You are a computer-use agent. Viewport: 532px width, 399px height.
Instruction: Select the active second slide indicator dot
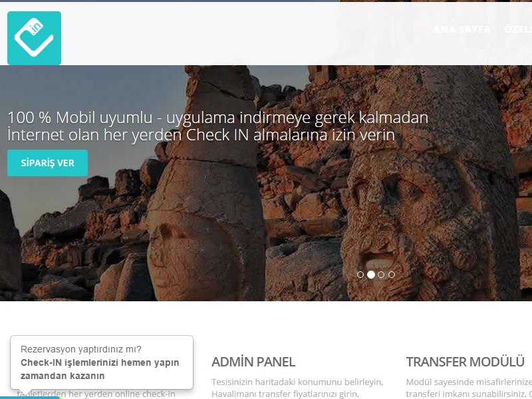pyautogui.click(x=371, y=275)
